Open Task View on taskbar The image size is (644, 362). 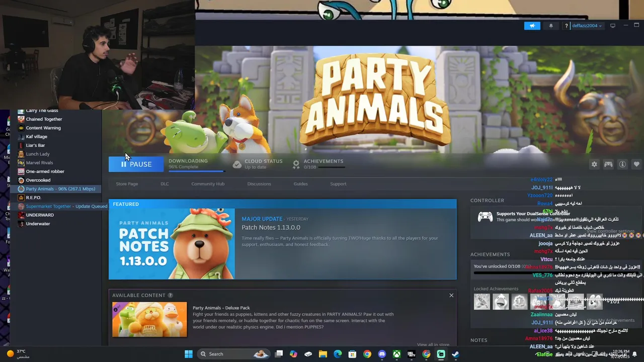tap(279, 354)
